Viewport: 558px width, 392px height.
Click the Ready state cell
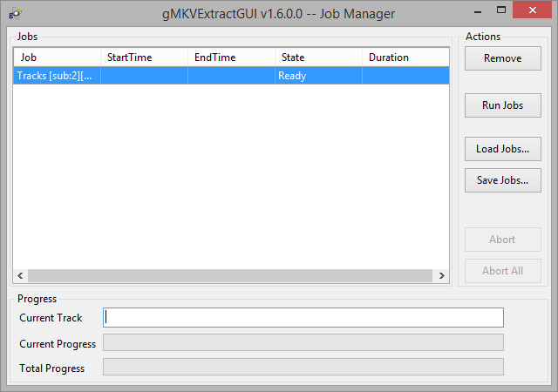318,76
